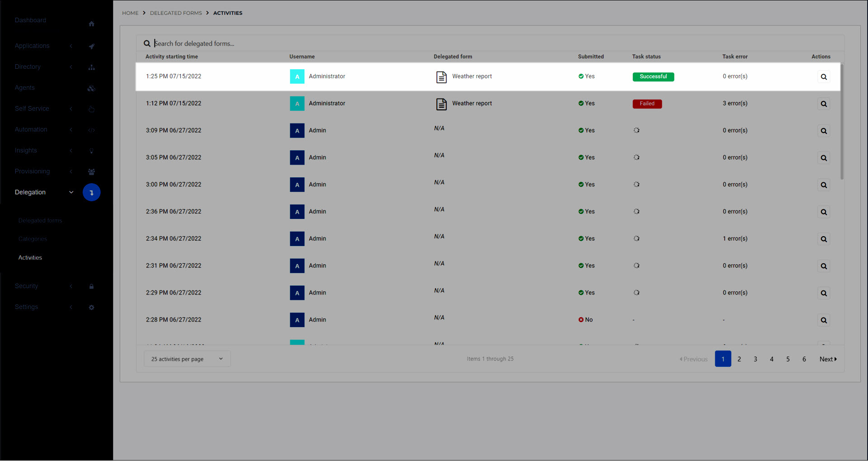Click the 1 error(s) cell
This screenshot has width=868, height=461.
(x=735, y=239)
